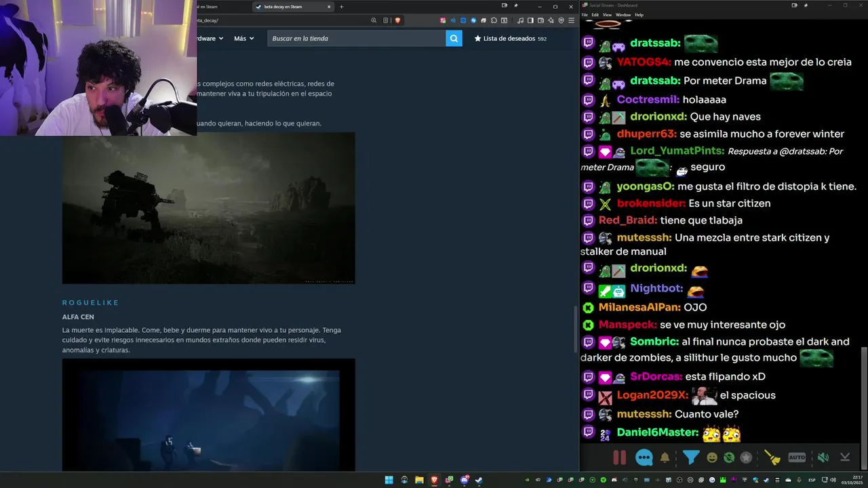
Task: Click the pin icon in Social Stream title bar
Action: point(806,5)
